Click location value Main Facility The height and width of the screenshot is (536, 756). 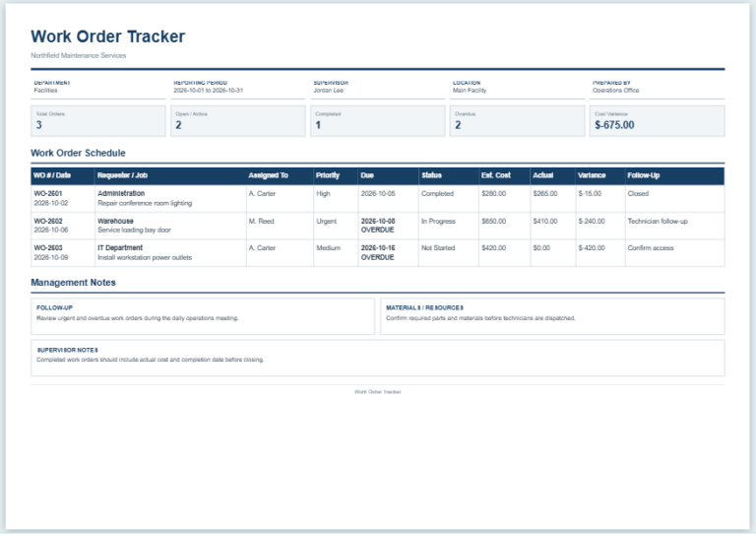[x=470, y=91]
